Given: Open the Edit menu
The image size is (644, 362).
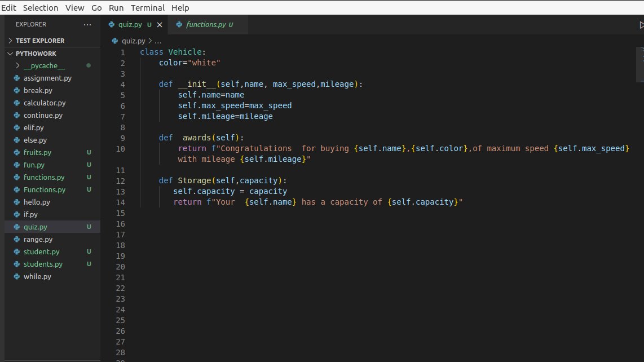Looking at the screenshot, I should [x=8, y=8].
